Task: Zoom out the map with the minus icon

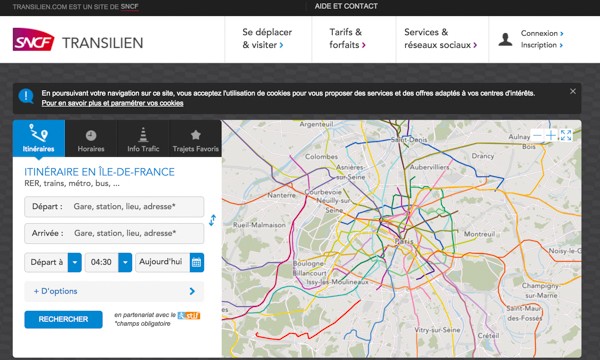Action: 537,135
